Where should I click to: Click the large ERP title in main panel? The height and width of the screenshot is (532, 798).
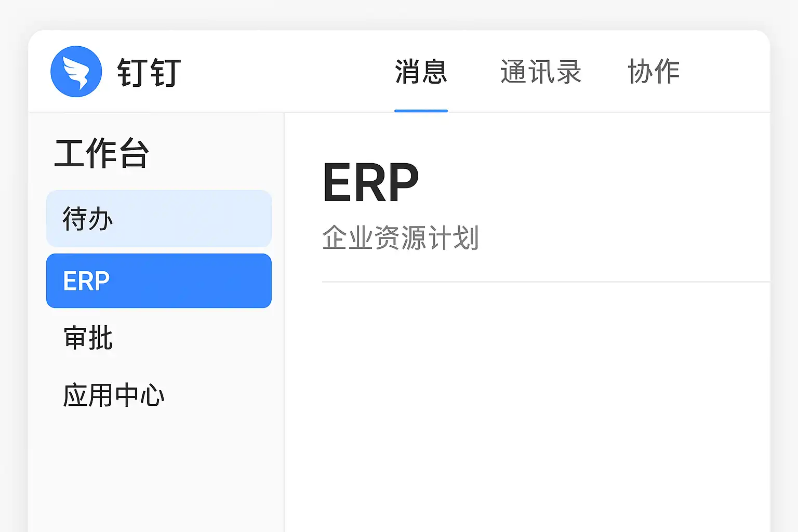point(370,182)
